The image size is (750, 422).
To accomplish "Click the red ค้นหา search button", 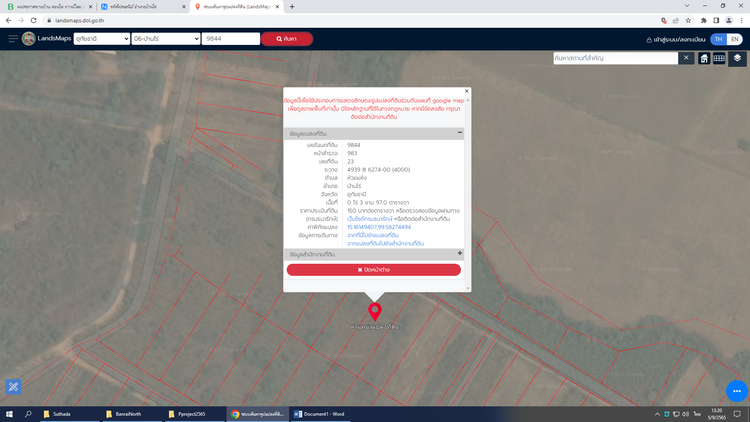I will [286, 39].
